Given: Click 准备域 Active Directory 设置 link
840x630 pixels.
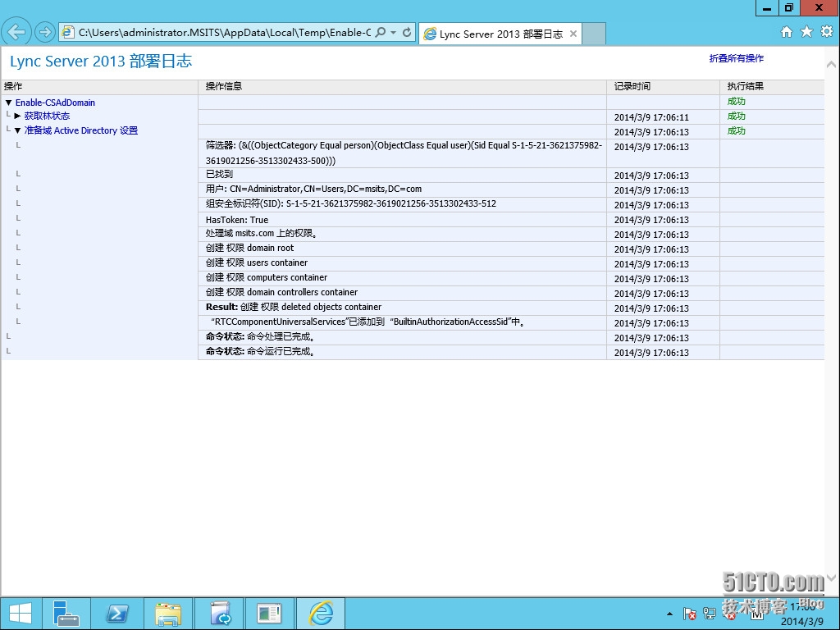Looking at the screenshot, I should 81,130.
